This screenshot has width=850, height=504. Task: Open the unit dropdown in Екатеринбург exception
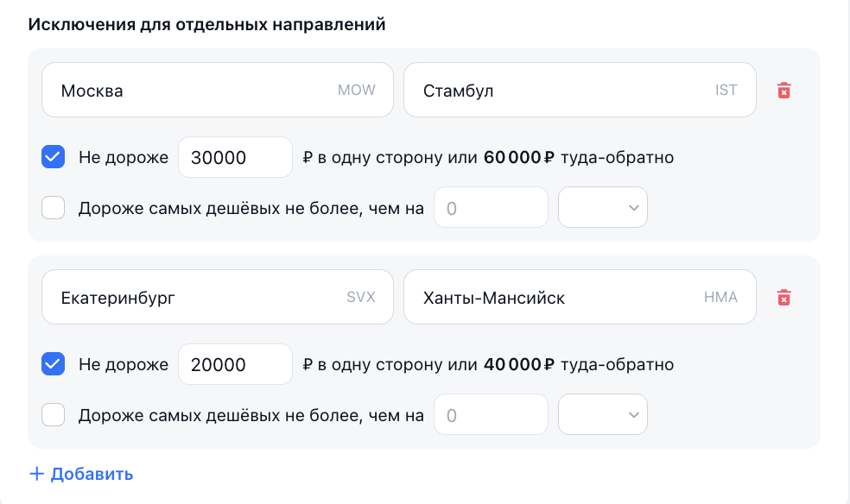tap(603, 415)
